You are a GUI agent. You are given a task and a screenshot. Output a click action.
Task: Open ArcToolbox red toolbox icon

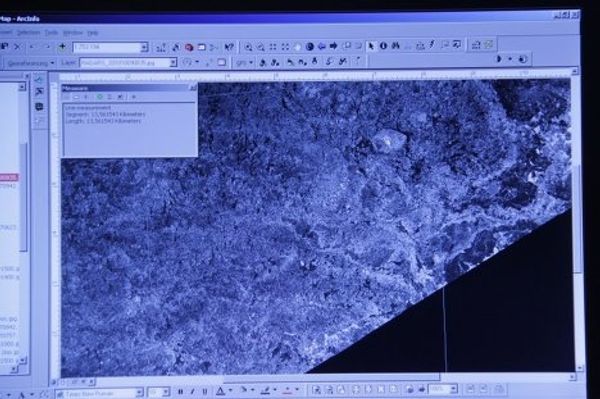click(x=189, y=47)
